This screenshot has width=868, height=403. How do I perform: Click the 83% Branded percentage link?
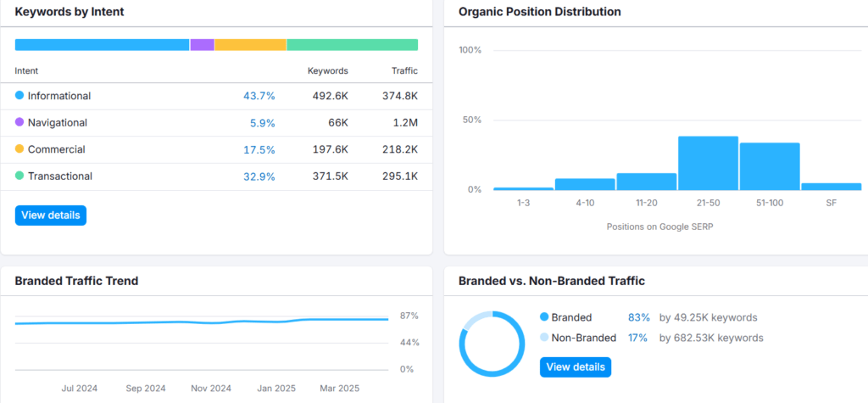tap(638, 317)
